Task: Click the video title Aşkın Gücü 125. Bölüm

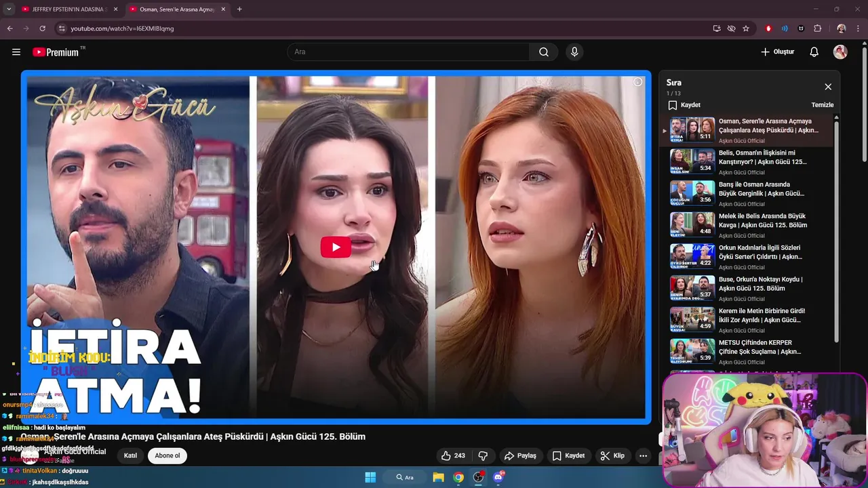Action: pyautogui.click(x=193, y=436)
